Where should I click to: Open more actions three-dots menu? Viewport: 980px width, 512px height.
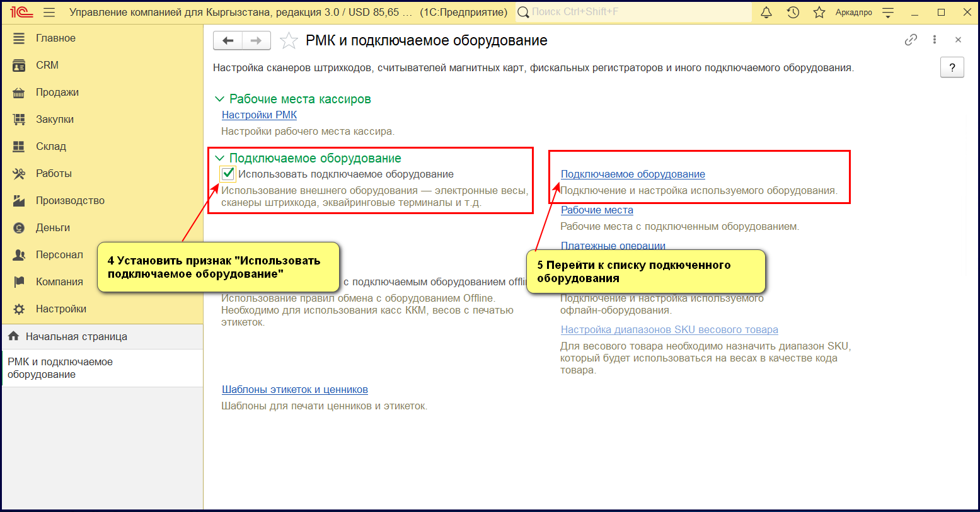(935, 40)
